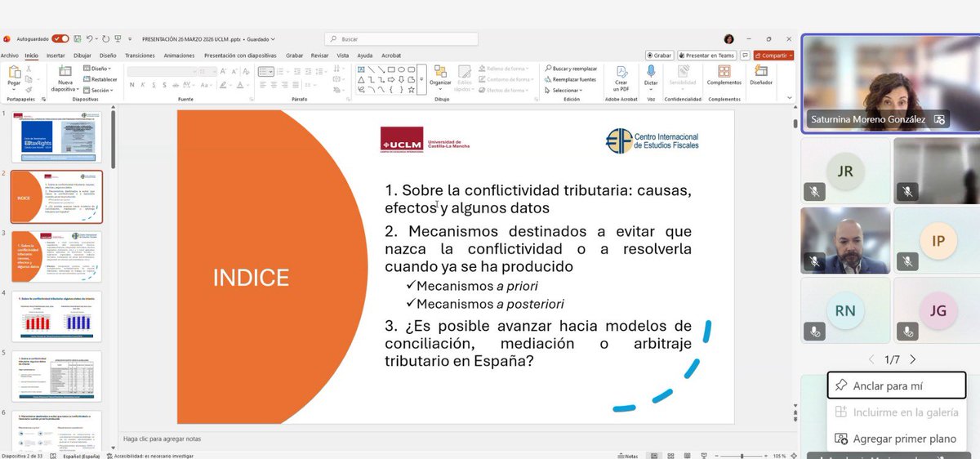This screenshot has width=980, height=459.
Task: Click the comments speech bubble icon
Action: point(746,56)
